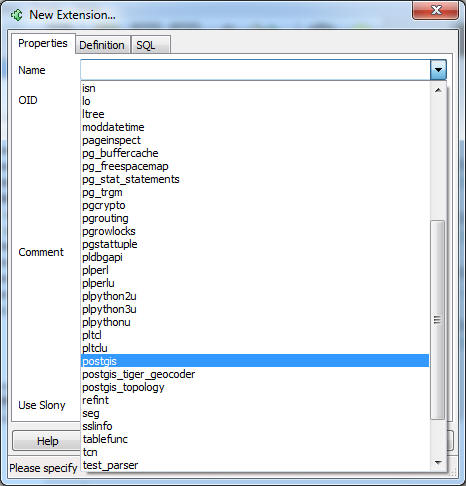Select the 'pg_stat_statements' entry
Screen dimensions: 466x486
(255, 179)
